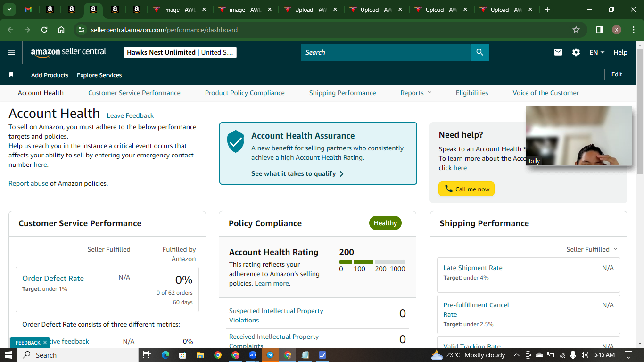Open Chrome's side panel icon
Screen dimensions: 644x362
tap(600, 30)
